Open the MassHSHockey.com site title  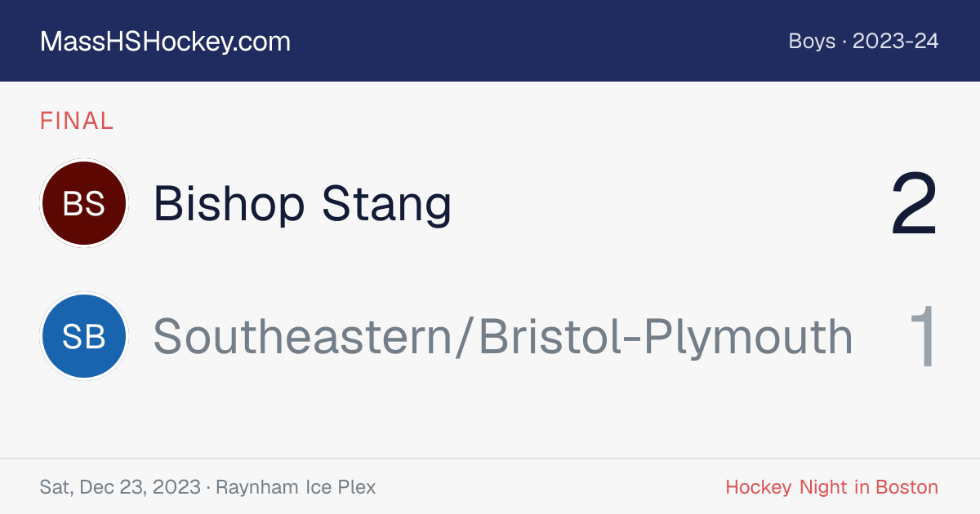[165, 42]
